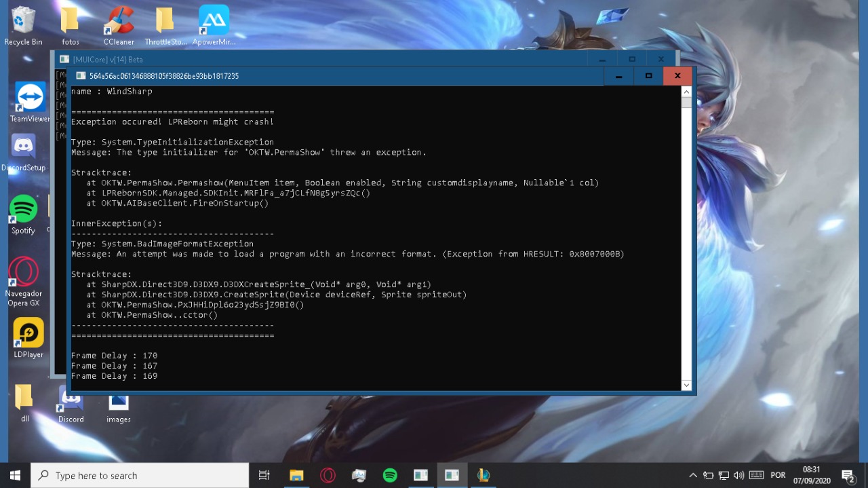Launch the CCleaner desktop shortcut
The width and height of the screenshot is (868, 488).
(x=119, y=26)
